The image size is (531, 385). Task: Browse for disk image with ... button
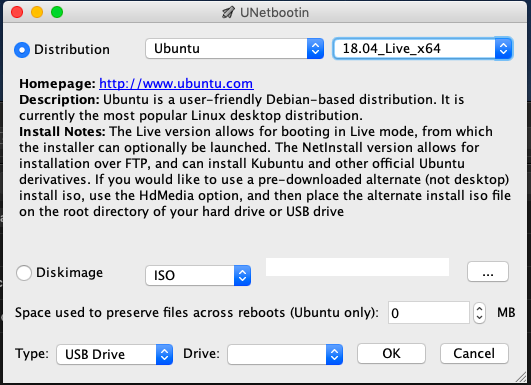coord(488,272)
